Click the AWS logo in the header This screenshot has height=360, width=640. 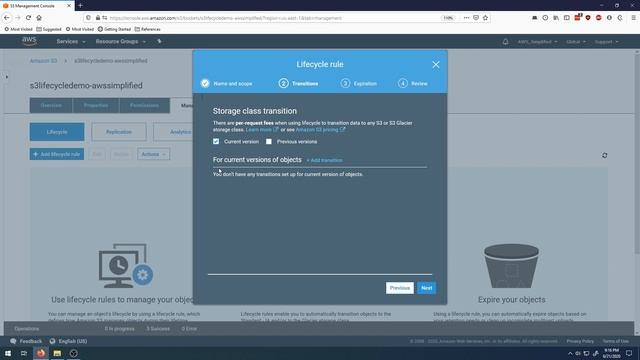29,41
